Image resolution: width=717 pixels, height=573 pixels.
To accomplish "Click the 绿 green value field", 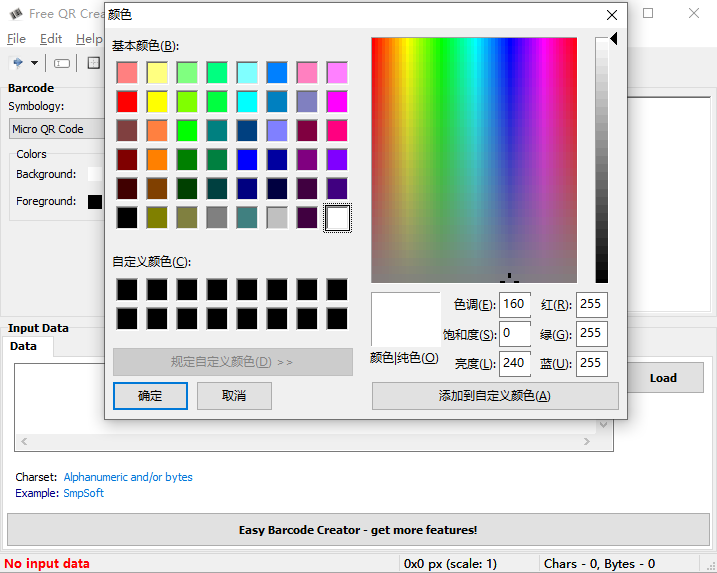I will coord(592,334).
